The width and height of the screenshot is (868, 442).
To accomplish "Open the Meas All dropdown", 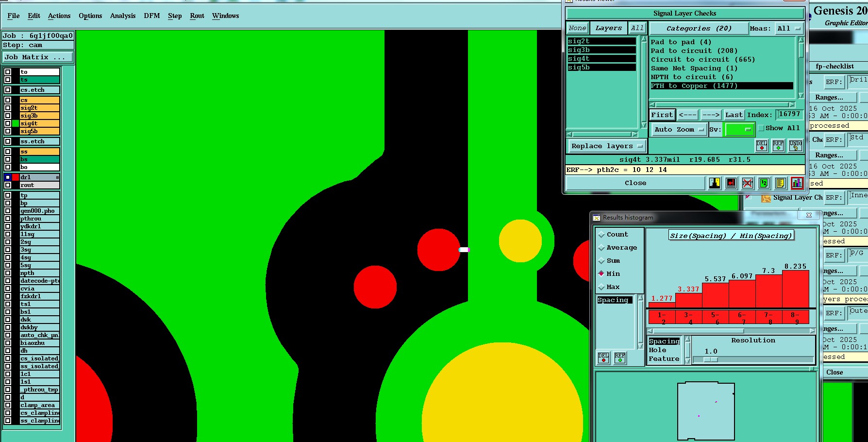I will point(788,29).
